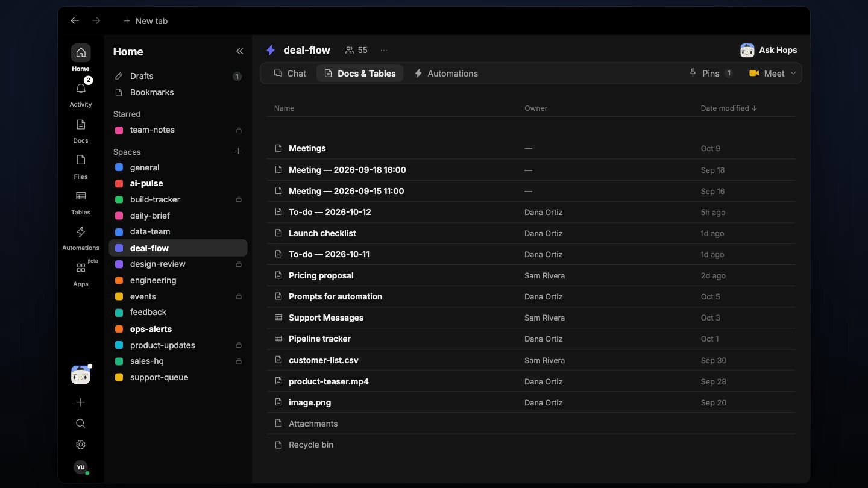
Task: Select the ops-alerts space
Action: click(178, 329)
